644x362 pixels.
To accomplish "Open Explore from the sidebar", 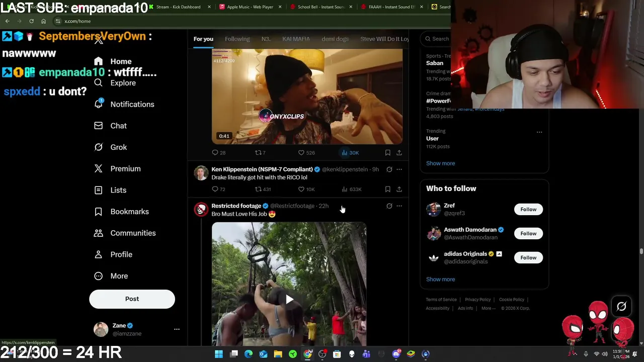I will point(115,83).
